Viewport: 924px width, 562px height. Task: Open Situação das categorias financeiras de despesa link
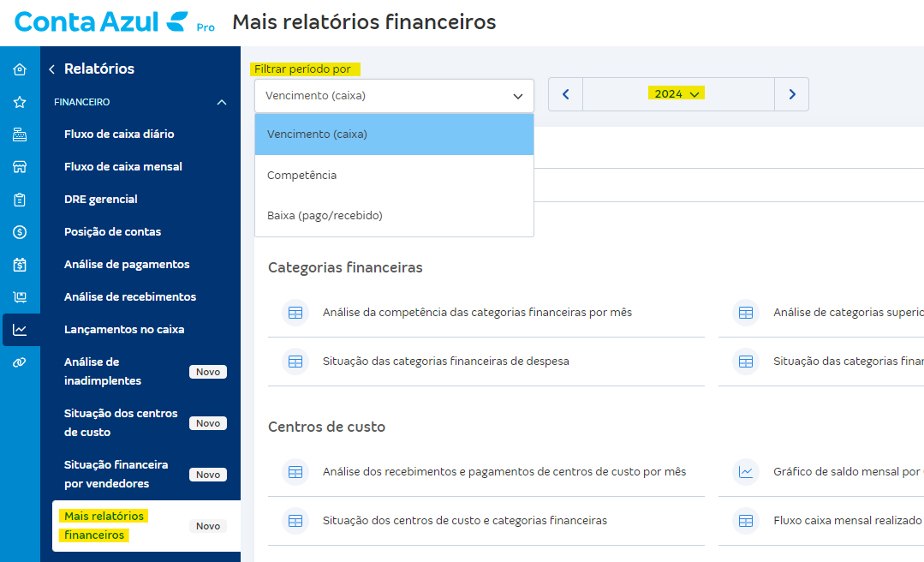point(445,362)
